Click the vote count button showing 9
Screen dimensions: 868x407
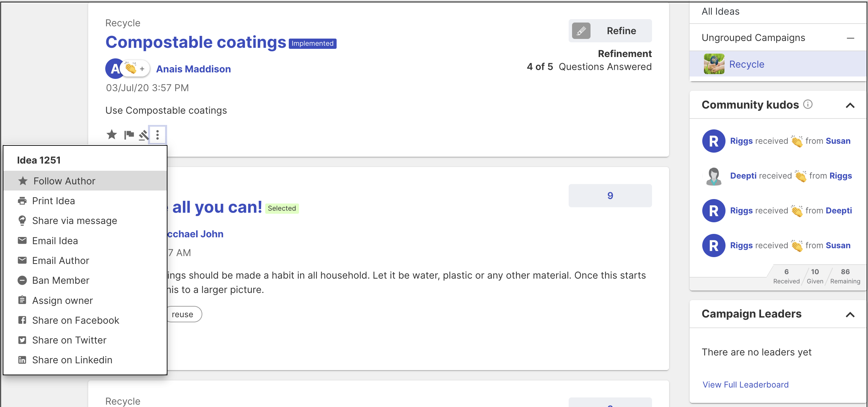click(x=610, y=195)
